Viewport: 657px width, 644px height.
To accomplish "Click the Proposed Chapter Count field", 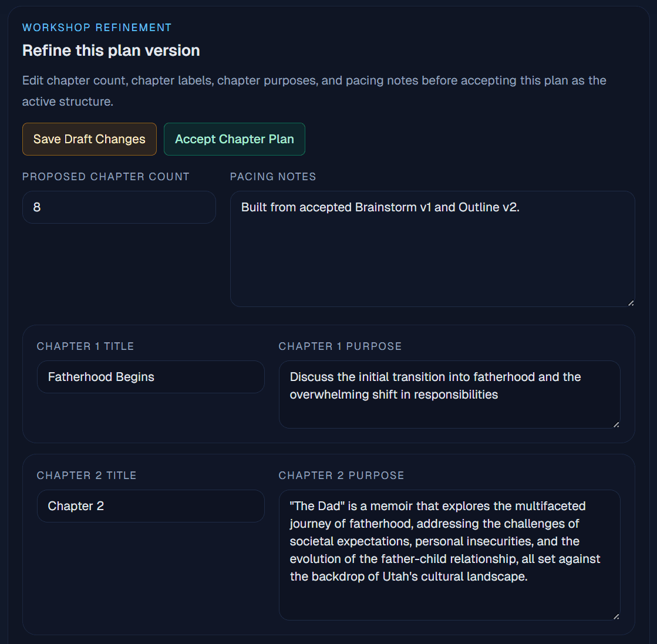I will pyautogui.click(x=119, y=207).
